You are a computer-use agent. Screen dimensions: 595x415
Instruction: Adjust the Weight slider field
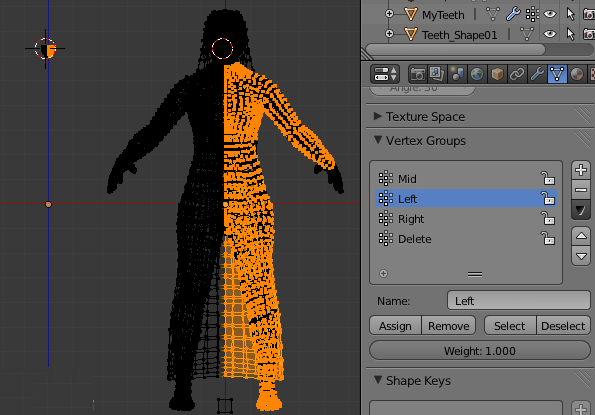coord(480,351)
